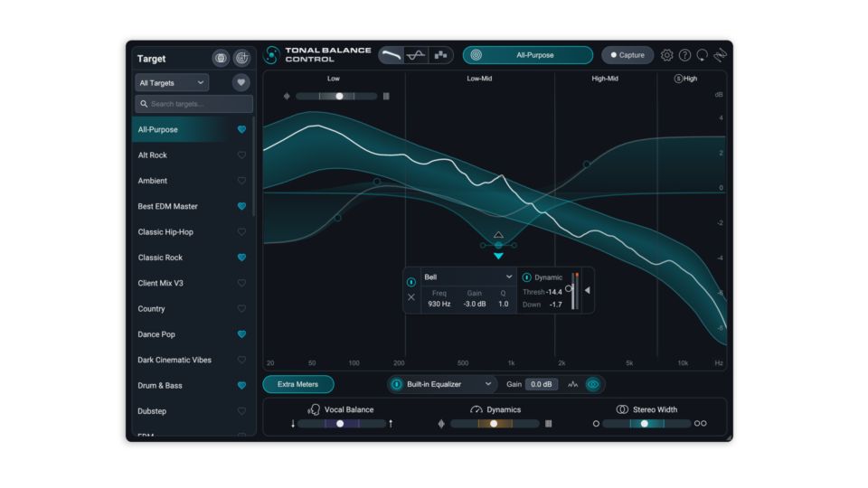The width and height of the screenshot is (868, 488).
Task: Click the Down -1.7 value
Action: 556,305
